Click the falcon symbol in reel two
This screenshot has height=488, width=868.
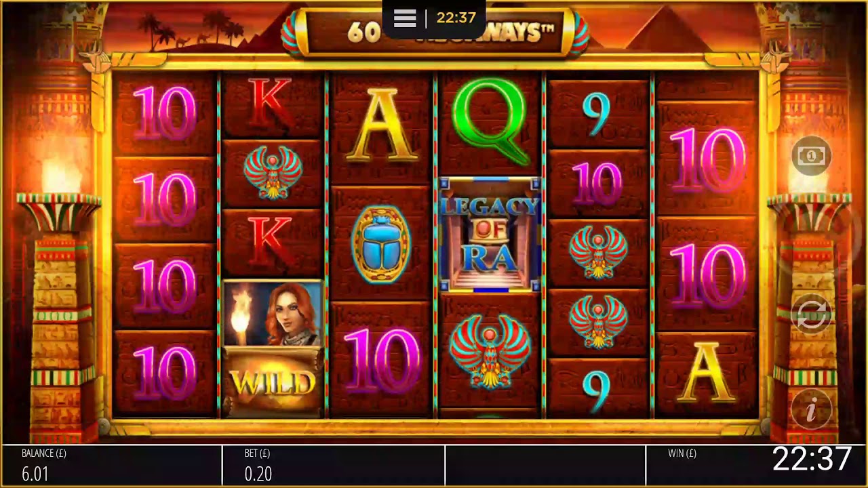pos(273,174)
